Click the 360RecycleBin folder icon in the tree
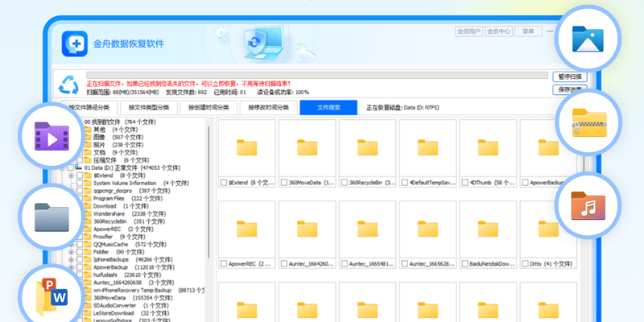The width and height of the screenshot is (644, 322). (88, 221)
